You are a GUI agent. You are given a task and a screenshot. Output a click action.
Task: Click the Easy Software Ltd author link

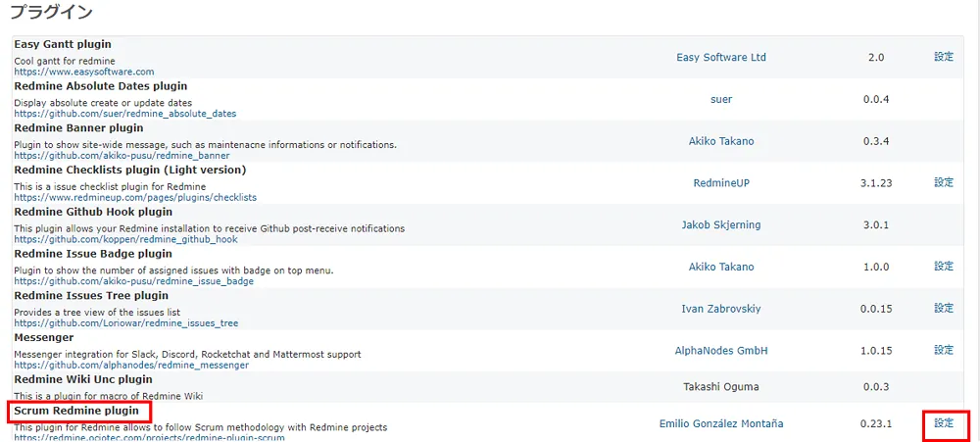(721, 58)
